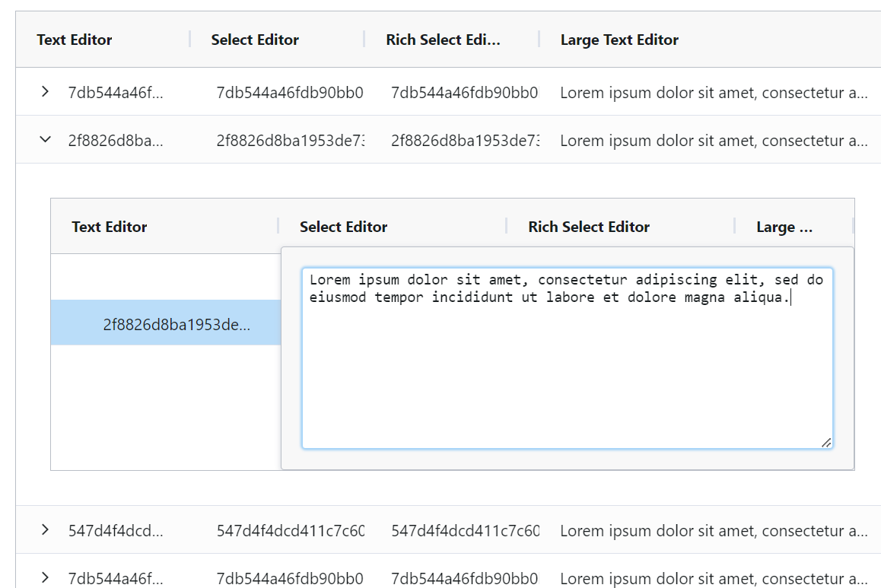This screenshot has width=881, height=588.
Task: Select the highlighted 2f8826d8ba1953de cell
Action: tap(166, 323)
